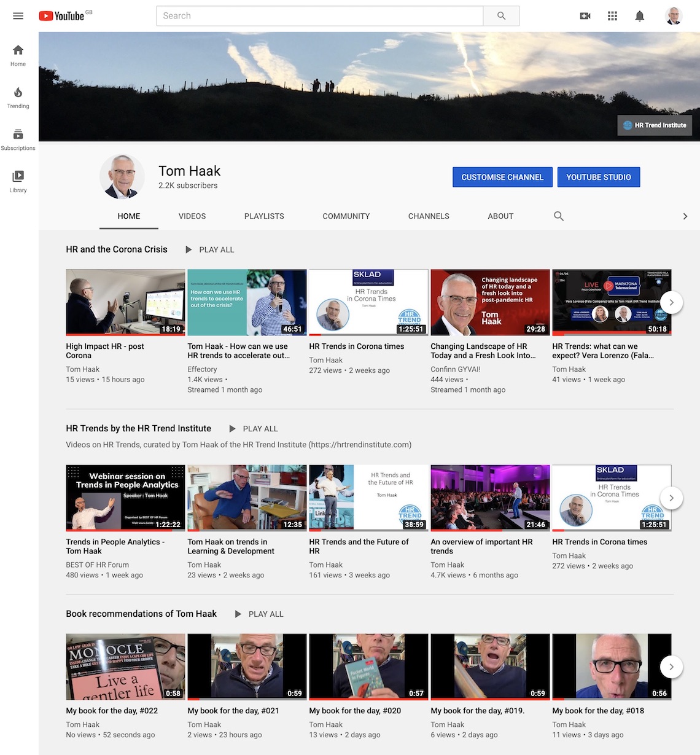Screen dimensions: 700x755
Task: Open the create video camera icon
Action: click(585, 16)
